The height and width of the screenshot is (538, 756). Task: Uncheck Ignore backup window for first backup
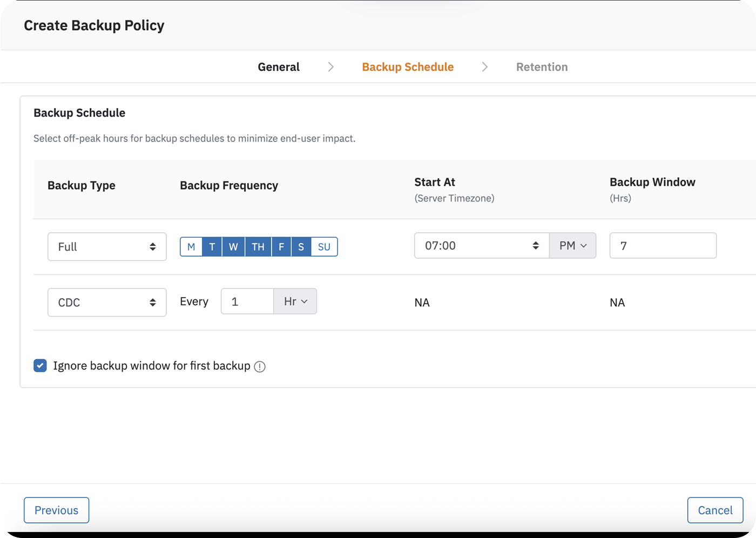(40, 366)
